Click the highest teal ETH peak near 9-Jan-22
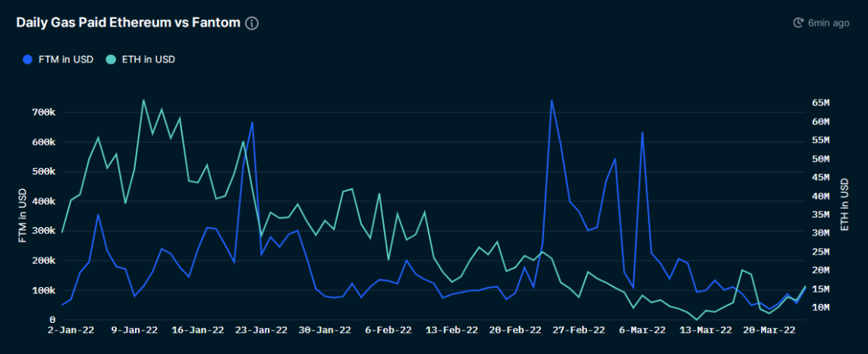The width and height of the screenshot is (868, 354). pos(143,100)
